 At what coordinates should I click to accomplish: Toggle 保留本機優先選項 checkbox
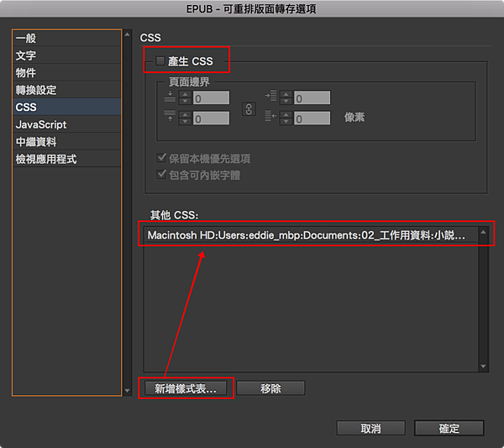161,158
